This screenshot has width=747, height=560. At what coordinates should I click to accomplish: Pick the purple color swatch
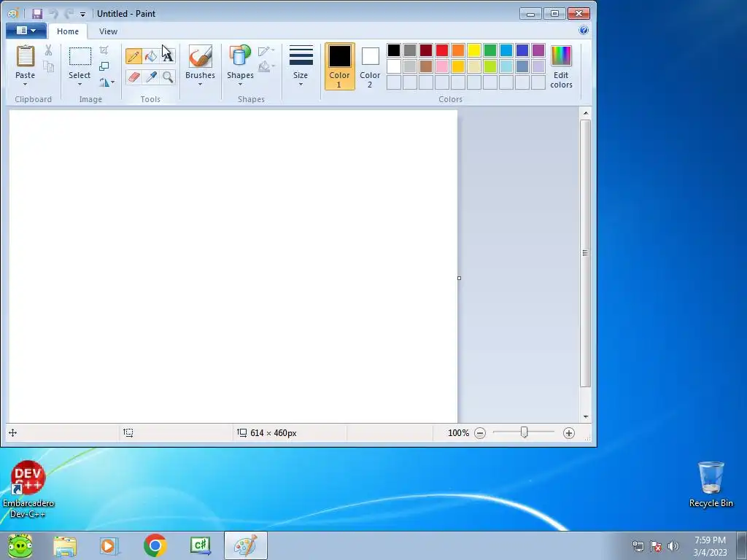pyautogui.click(x=538, y=50)
